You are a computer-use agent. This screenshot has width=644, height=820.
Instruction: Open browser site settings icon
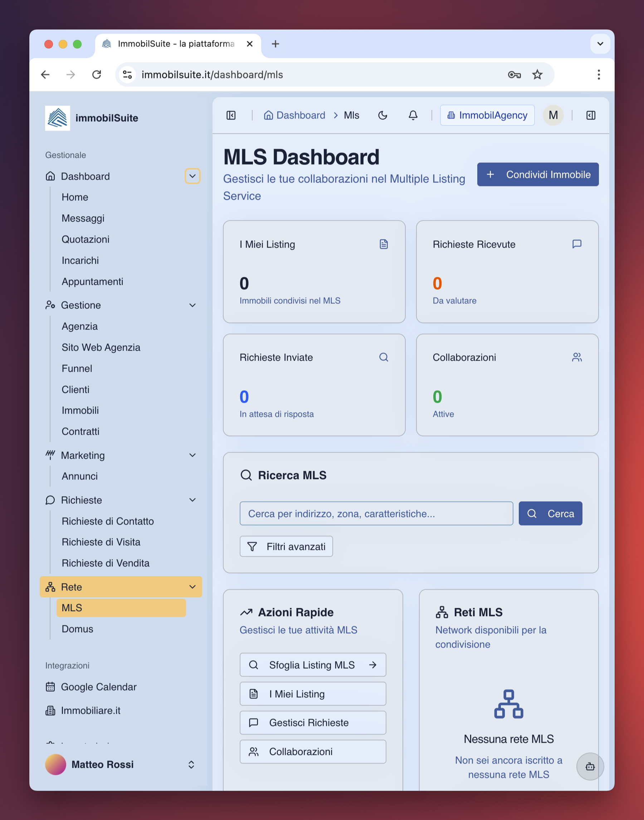click(127, 75)
